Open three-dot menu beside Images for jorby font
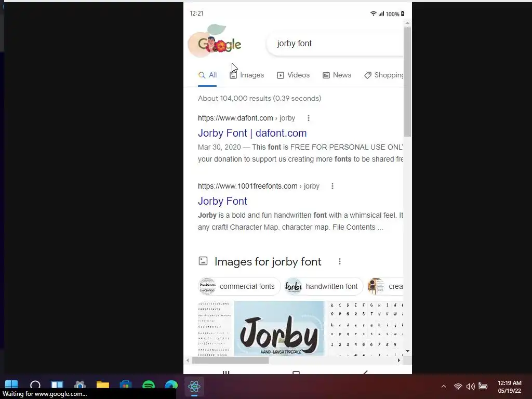Screen dimensions: 532x399 tap(340, 261)
